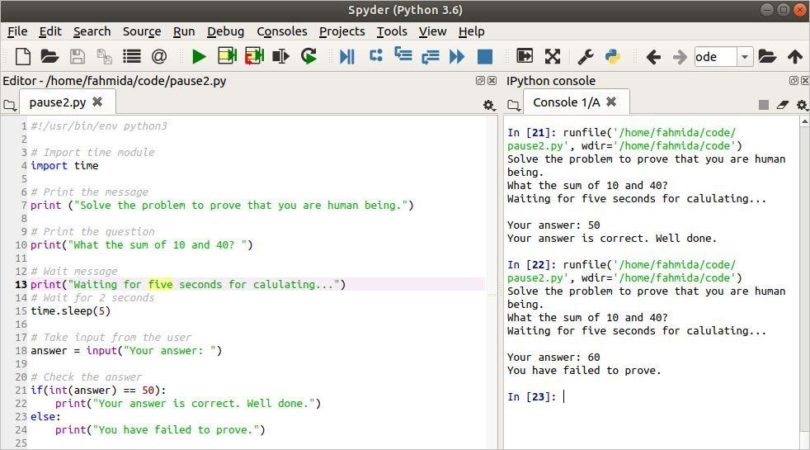Image resolution: width=810 pixels, height=450 pixels.
Task: Click the Run current cell icon
Action: [x=227, y=57]
